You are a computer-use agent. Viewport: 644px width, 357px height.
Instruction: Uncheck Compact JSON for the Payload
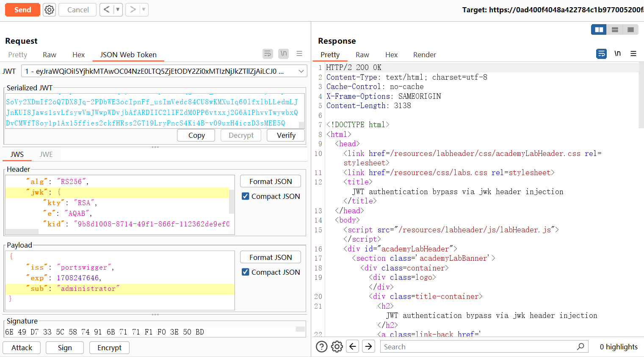(246, 272)
